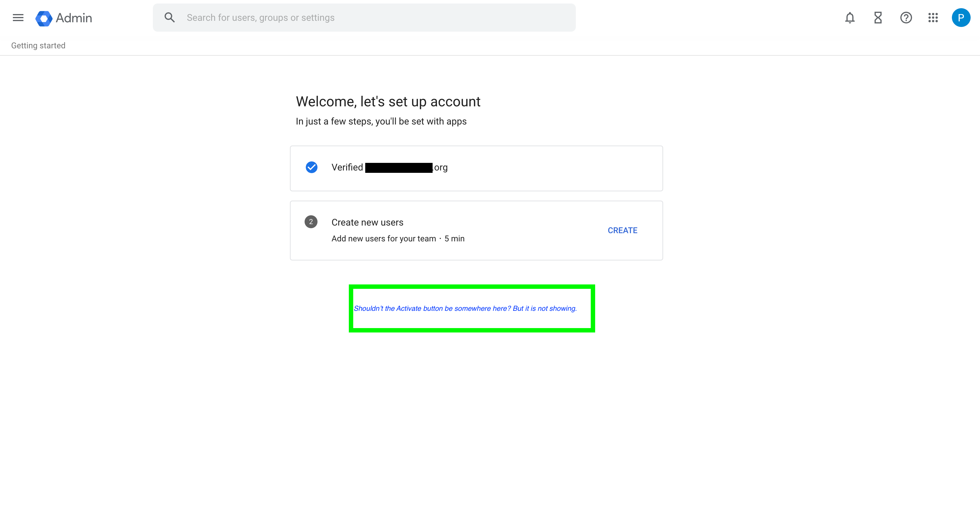Open the Google apps grid
The width and height of the screenshot is (980, 522).
pyautogui.click(x=933, y=18)
